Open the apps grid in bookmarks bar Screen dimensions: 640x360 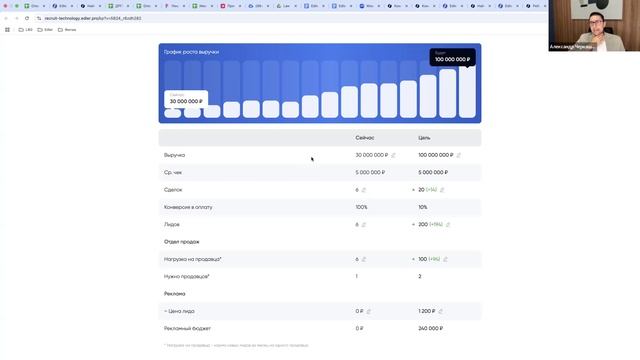(7, 30)
